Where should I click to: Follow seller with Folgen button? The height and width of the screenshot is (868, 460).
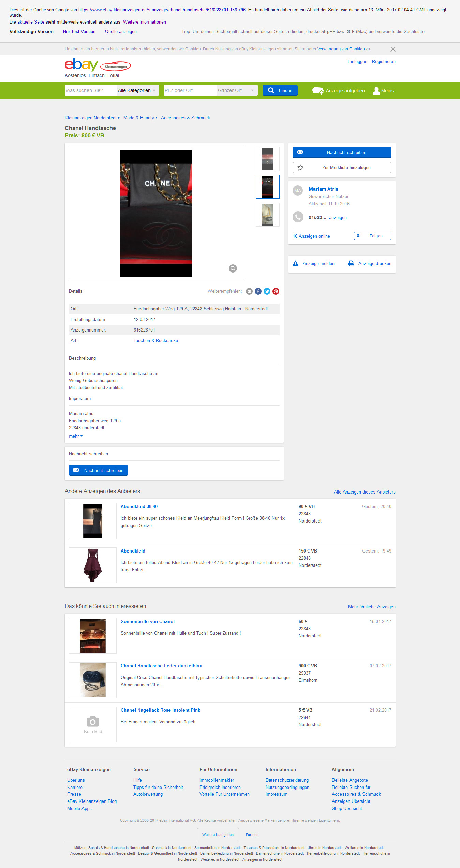point(372,236)
